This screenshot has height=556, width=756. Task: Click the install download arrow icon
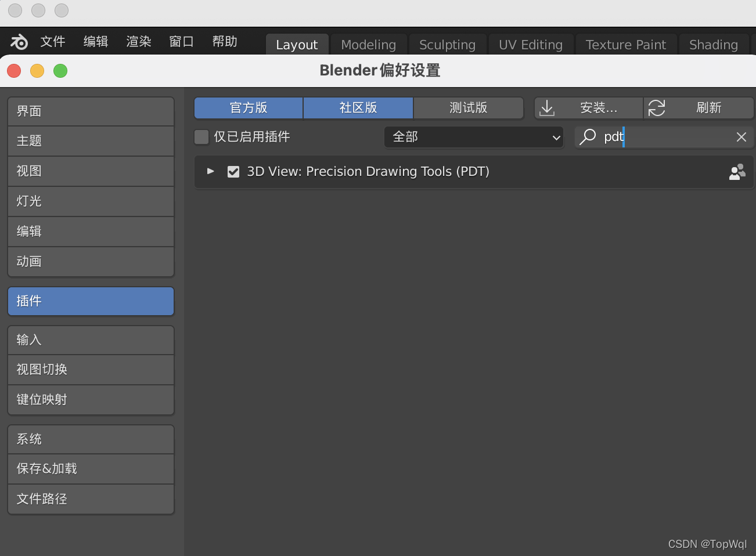click(547, 108)
